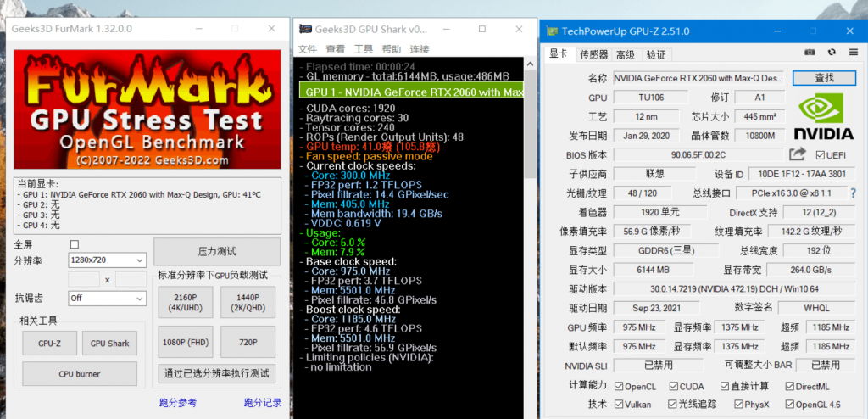Toggle the 全屏 fullscreen checkbox in FurMark
Image resolution: width=868 pixels, height=419 pixels.
(x=75, y=244)
